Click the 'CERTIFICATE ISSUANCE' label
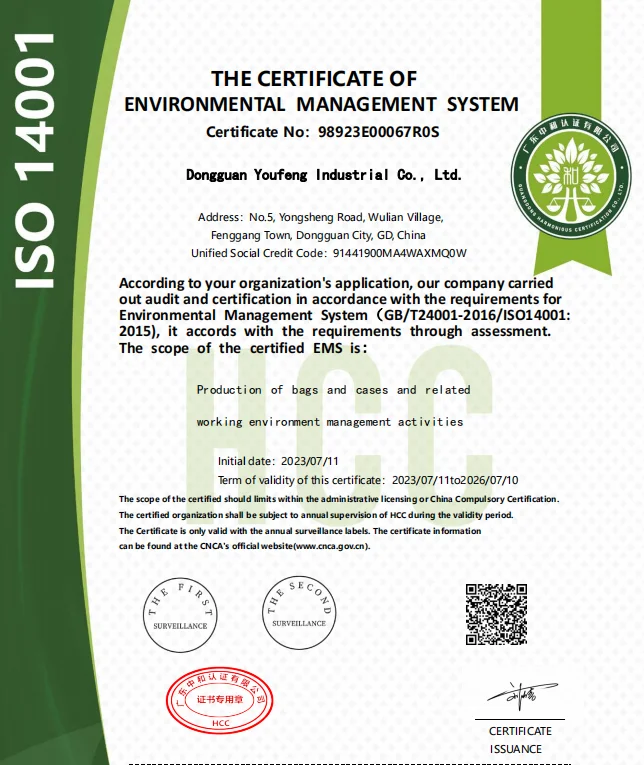This screenshot has height=765, width=644. click(520, 740)
